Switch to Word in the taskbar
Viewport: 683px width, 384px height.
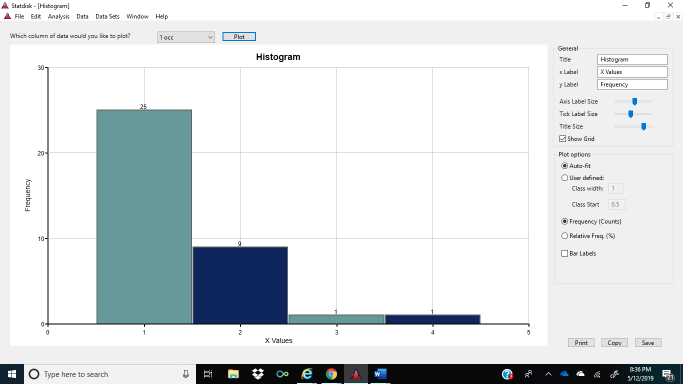pos(380,374)
